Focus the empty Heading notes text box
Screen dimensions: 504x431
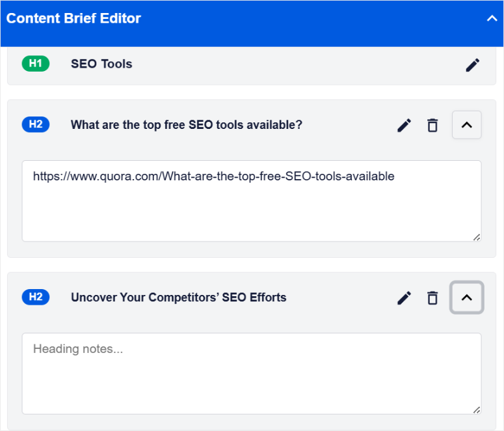point(251,373)
